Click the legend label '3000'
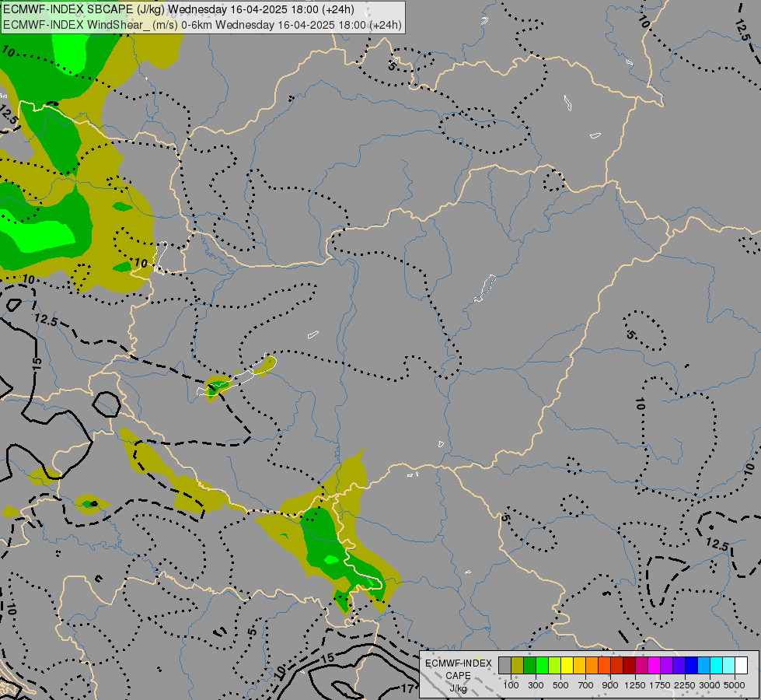The height and width of the screenshot is (700, 761). (x=710, y=685)
